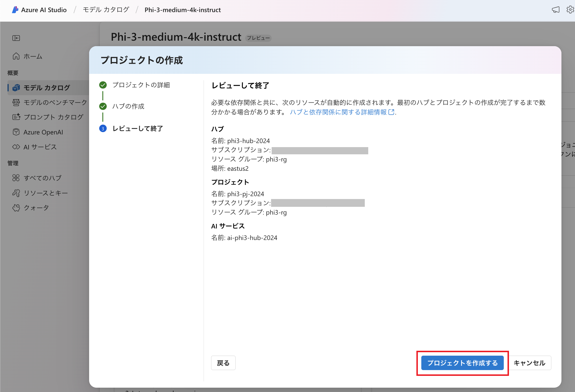Click the プロジェクトの作成 dialog title

pos(142,60)
